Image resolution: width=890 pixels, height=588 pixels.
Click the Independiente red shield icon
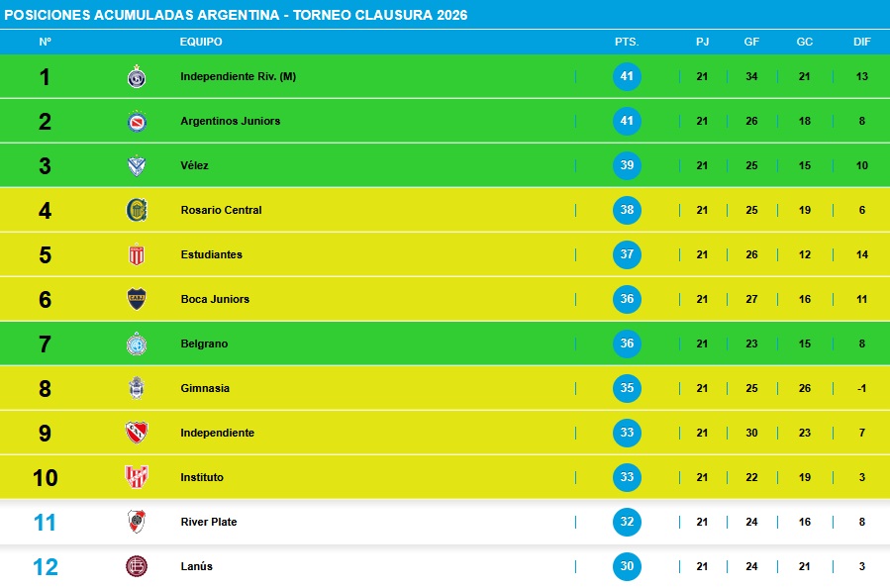click(137, 433)
